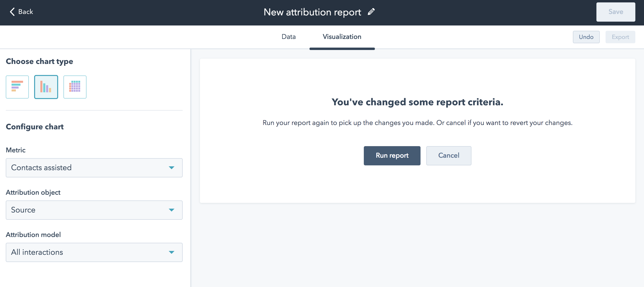Click the Metric label
The width and height of the screenshot is (644, 287).
pyautogui.click(x=16, y=150)
